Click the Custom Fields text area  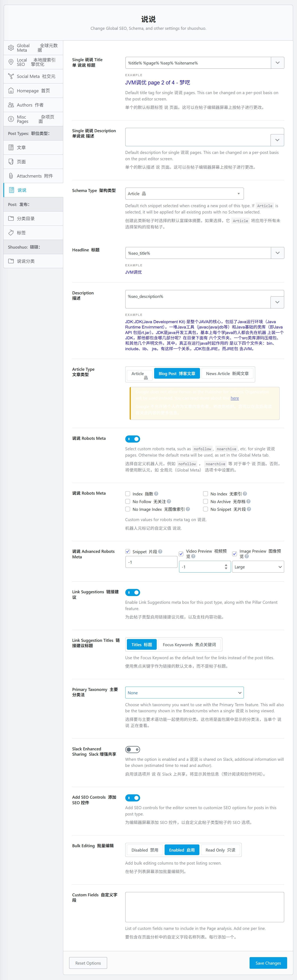click(205, 907)
